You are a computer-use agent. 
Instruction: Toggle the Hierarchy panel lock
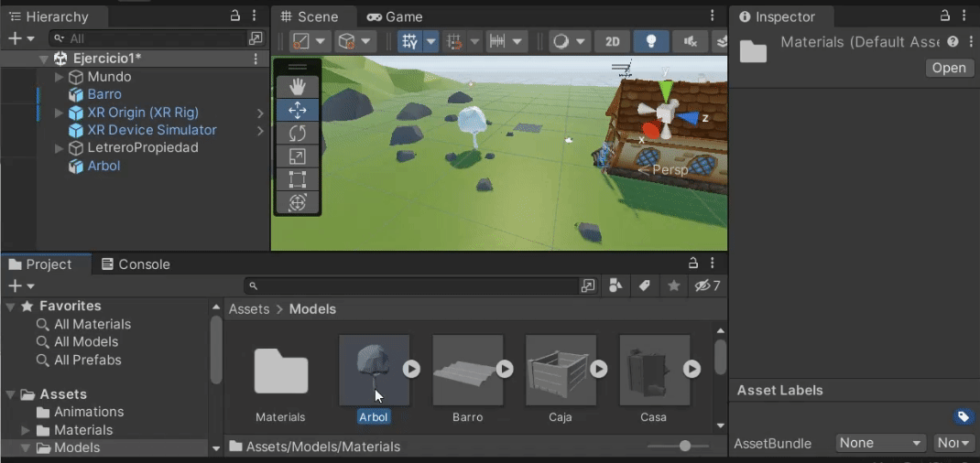point(235,16)
